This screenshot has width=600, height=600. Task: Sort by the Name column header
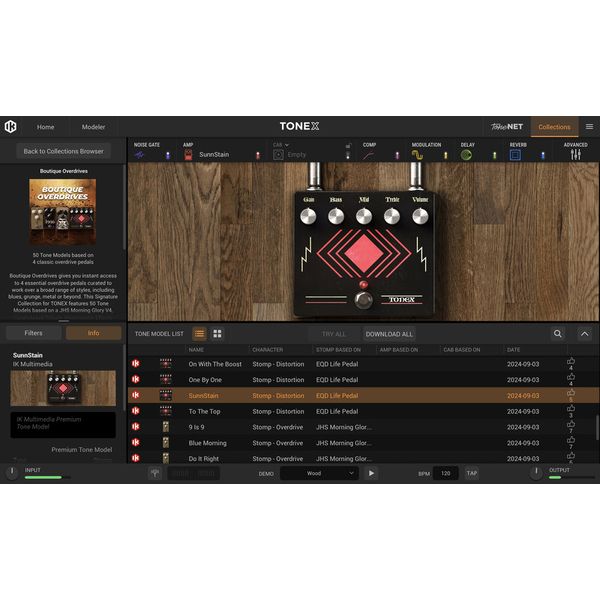tap(196, 350)
